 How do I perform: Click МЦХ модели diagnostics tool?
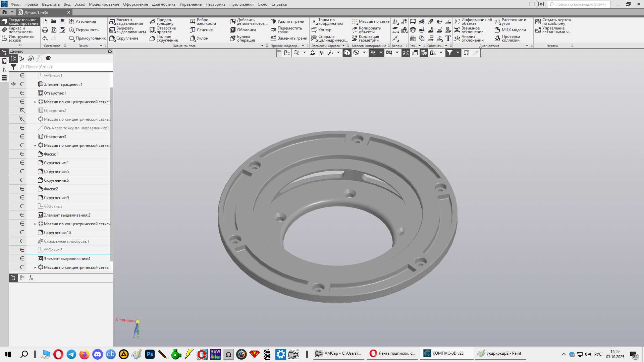point(510,30)
